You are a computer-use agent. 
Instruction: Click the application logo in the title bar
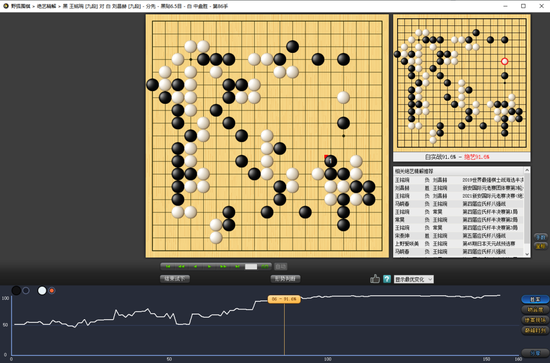pos(6,6)
